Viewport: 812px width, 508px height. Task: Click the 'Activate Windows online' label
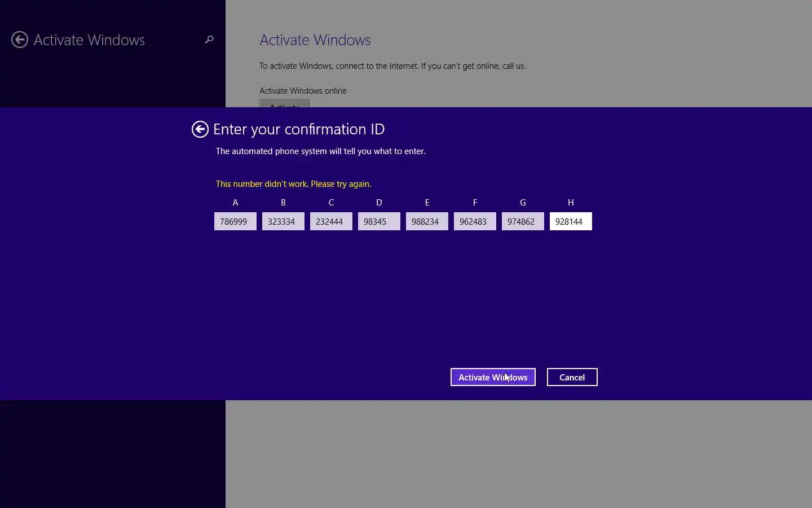pyautogui.click(x=303, y=91)
